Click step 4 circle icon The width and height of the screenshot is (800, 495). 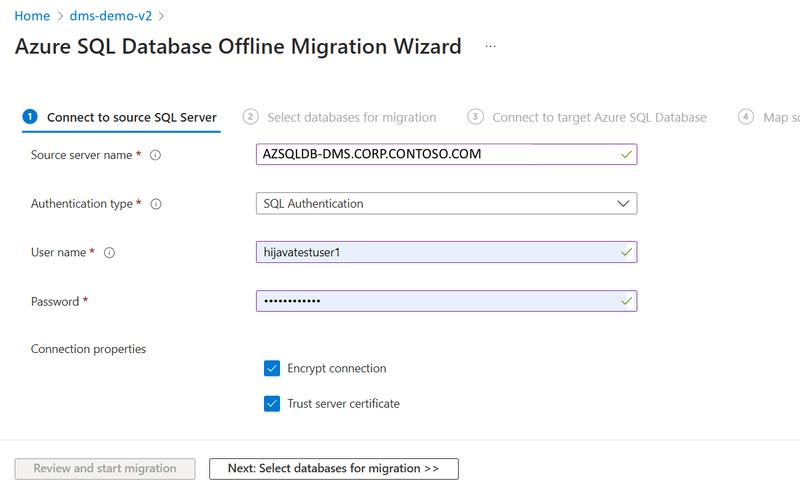(x=745, y=117)
